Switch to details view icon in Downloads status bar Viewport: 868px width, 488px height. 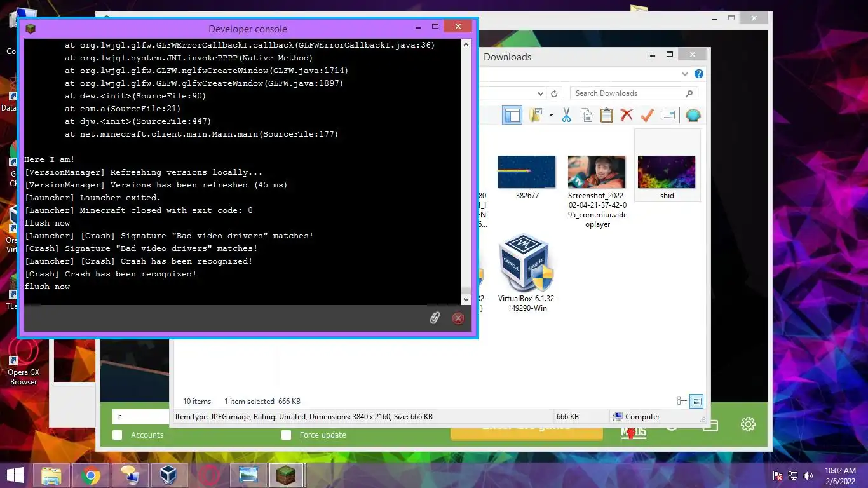[x=682, y=401]
